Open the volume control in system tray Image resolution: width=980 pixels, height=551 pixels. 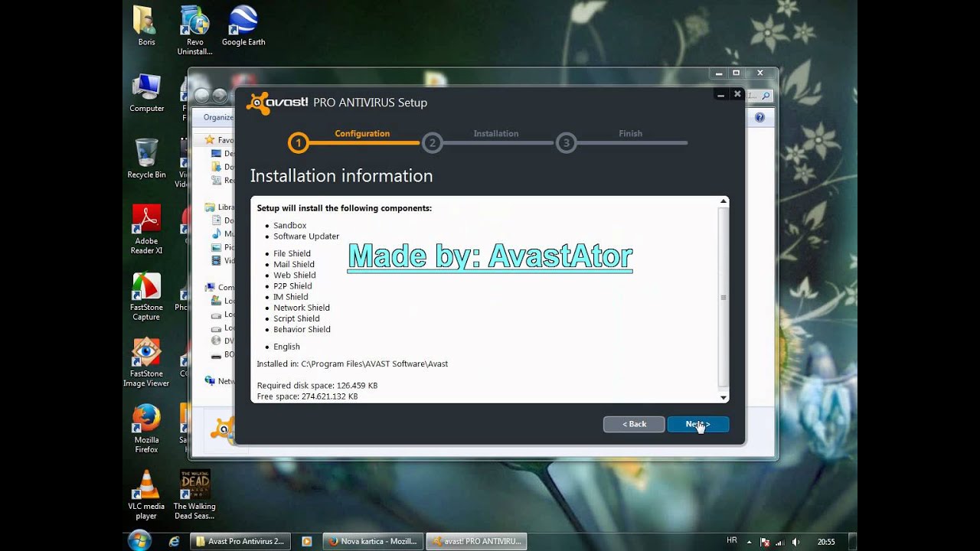[795, 542]
